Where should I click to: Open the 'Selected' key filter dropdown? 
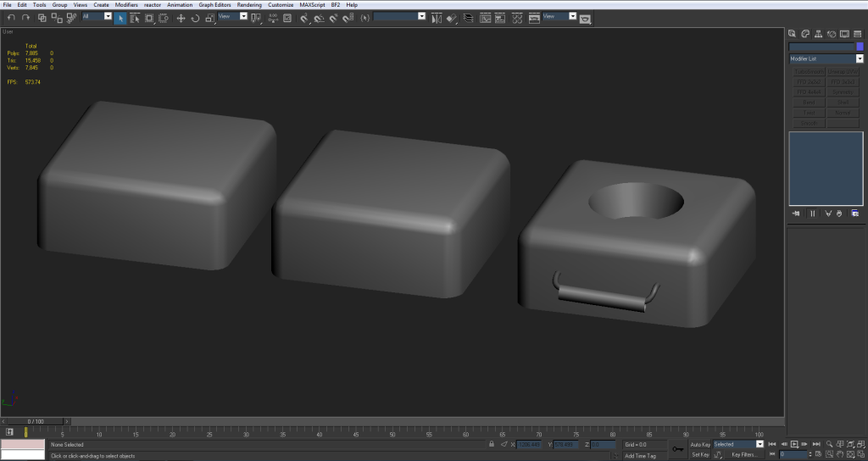[759, 444]
